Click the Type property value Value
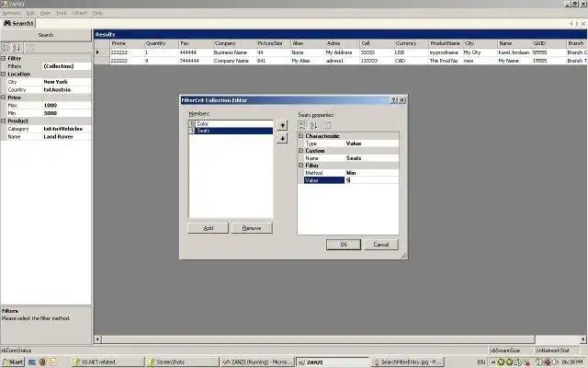Viewport: 588px width, 368px height. (371, 144)
